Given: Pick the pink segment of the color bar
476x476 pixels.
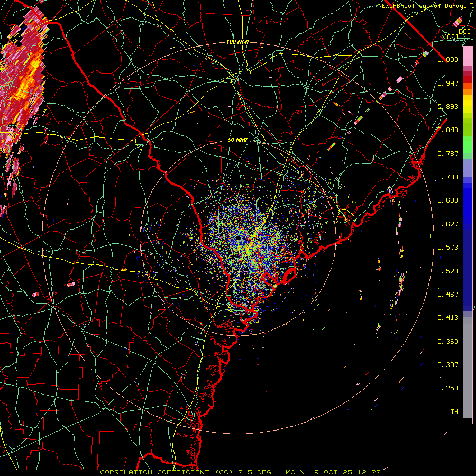Looking at the screenshot, I should (467, 56).
